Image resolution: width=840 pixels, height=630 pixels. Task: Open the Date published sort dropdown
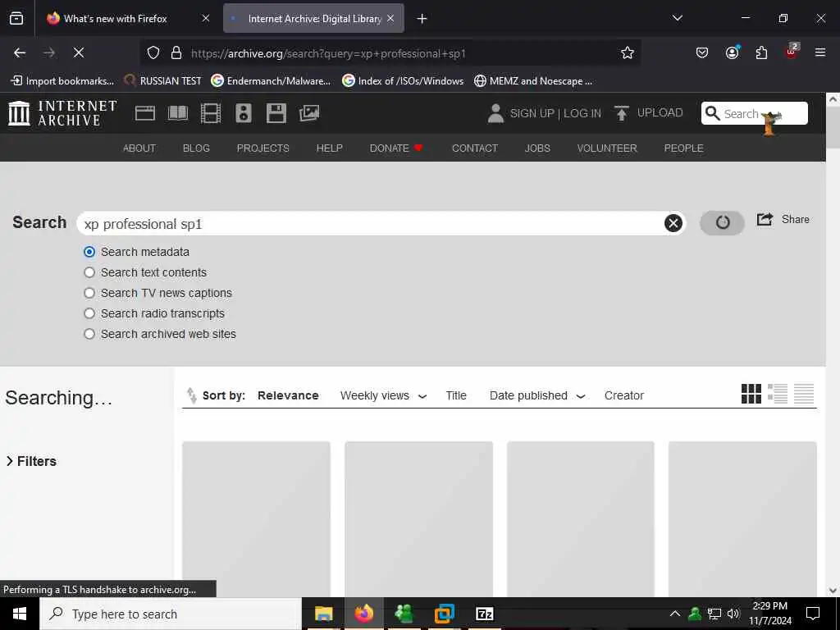tap(537, 395)
